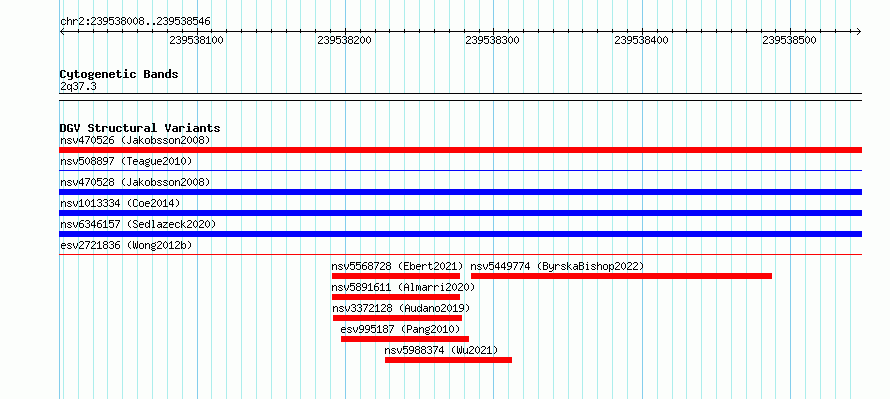
Task: Open the nsv1013334 (Coe2014) label
Action: point(120,203)
